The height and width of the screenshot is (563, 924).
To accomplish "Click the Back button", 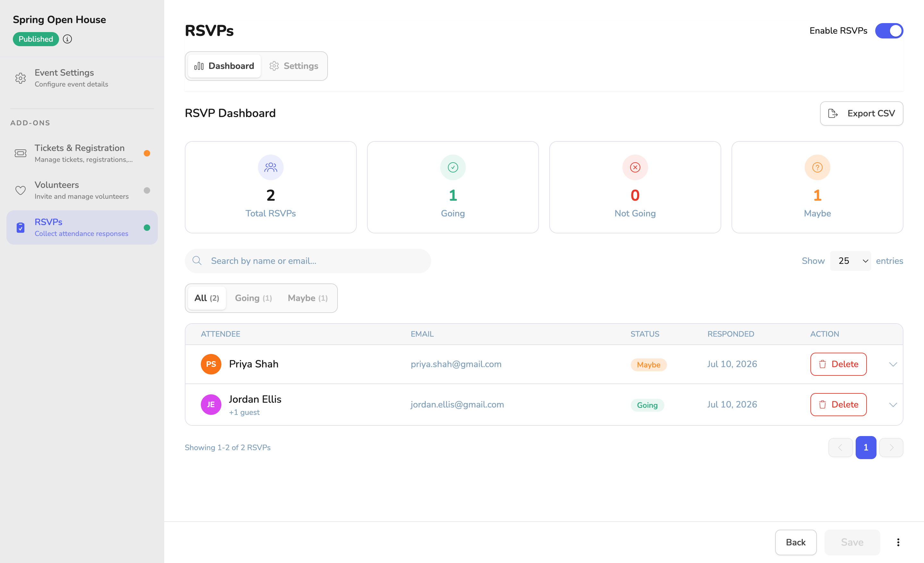I will 796,542.
